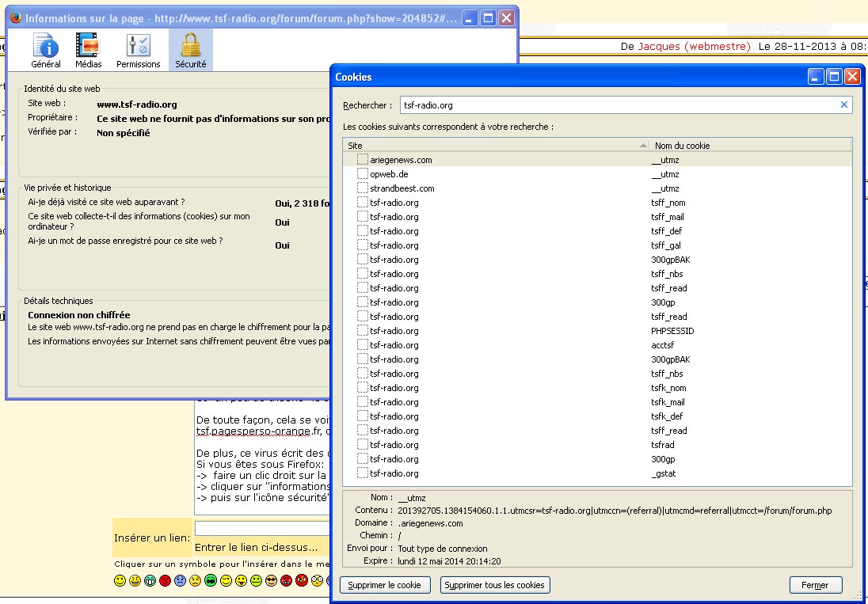Sort by Nom du cookie column header
The width and height of the screenshot is (868, 604).
(x=750, y=146)
